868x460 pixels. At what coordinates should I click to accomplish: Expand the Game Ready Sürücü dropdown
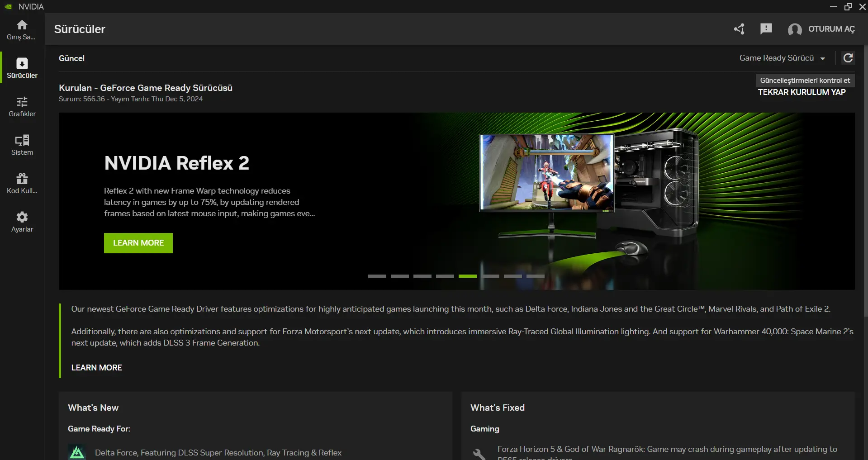782,58
